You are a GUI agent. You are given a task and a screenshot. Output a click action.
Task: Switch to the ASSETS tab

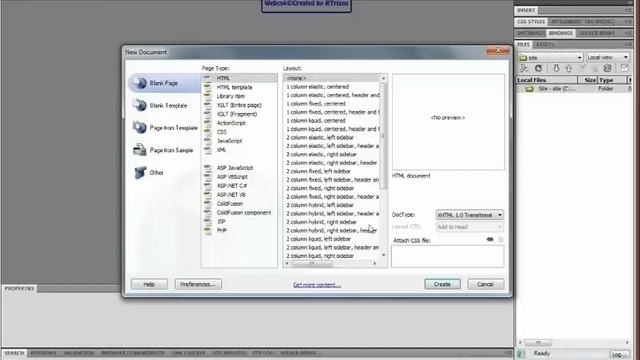(545, 44)
